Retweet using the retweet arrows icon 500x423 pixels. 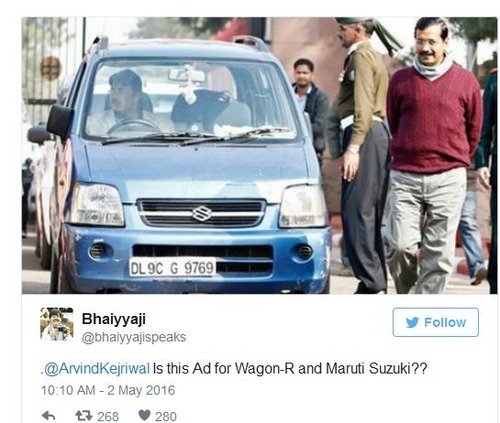point(84,416)
